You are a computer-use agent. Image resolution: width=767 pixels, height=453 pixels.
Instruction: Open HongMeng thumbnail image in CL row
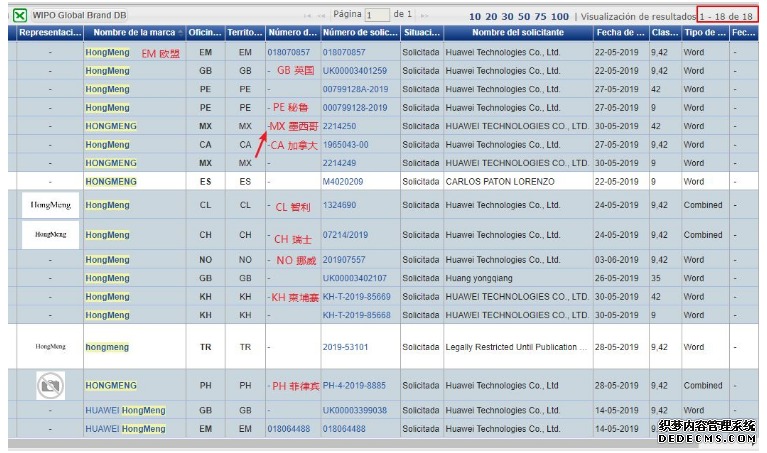pyautogui.click(x=50, y=205)
